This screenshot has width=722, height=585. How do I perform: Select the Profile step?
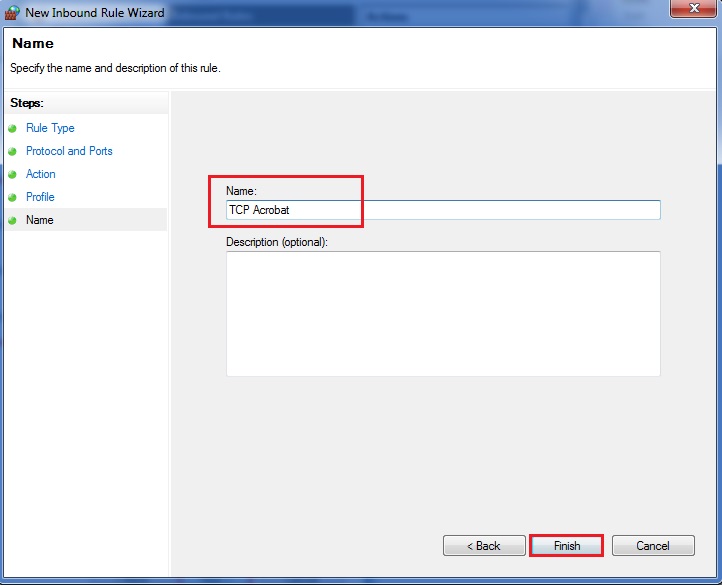(40, 197)
